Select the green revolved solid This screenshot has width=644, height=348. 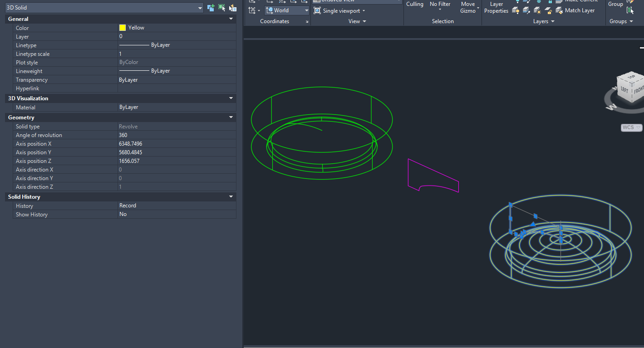tap(322, 132)
